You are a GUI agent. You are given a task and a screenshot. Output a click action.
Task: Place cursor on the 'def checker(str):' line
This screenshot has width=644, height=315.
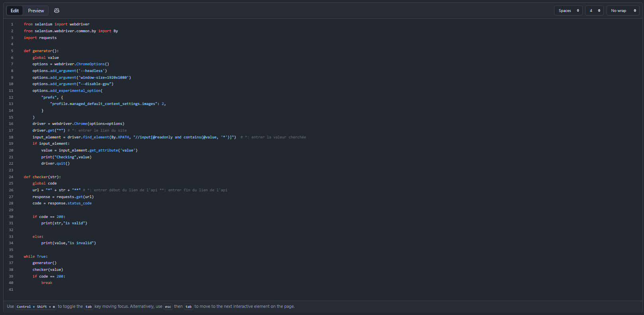42,177
